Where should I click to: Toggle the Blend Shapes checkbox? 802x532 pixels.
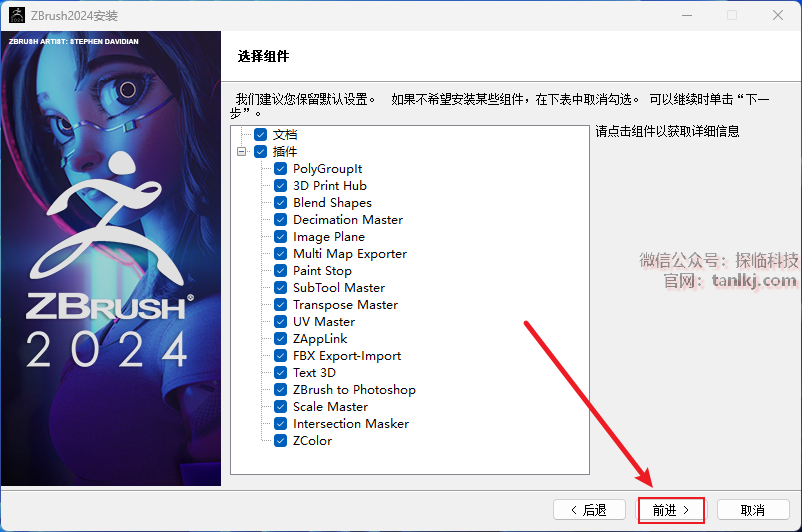tap(280, 203)
